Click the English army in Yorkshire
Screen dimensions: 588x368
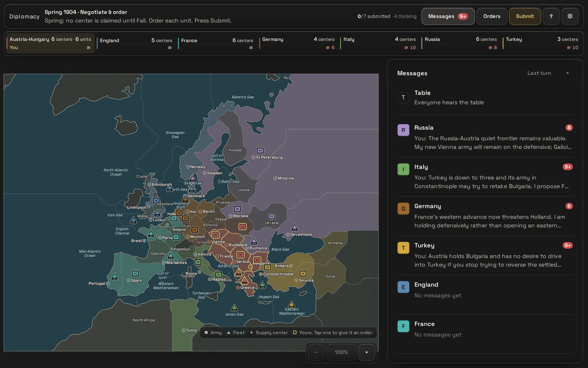pyautogui.click(x=156, y=201)
